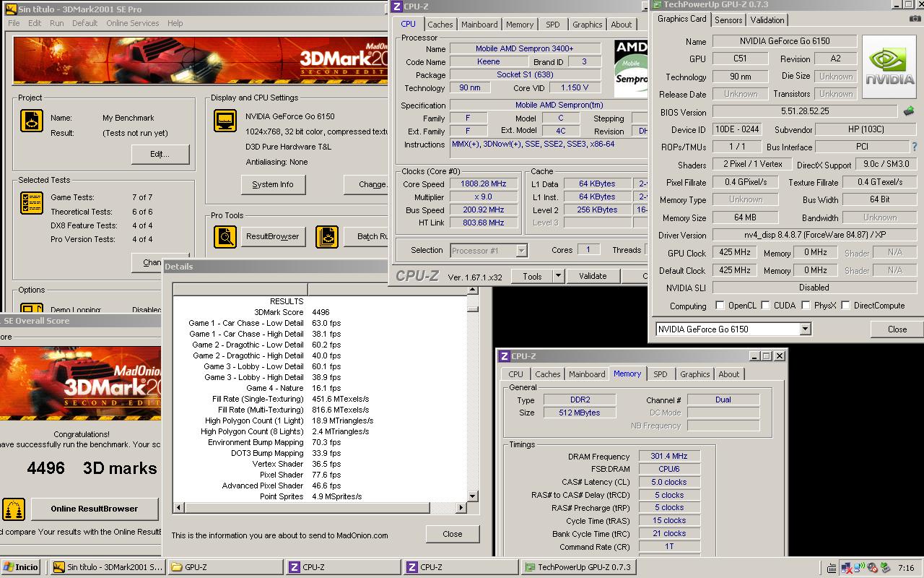Click the Edit... button in Project group
The width and height of the screenshot is (924, 578).
coord(160,154)
